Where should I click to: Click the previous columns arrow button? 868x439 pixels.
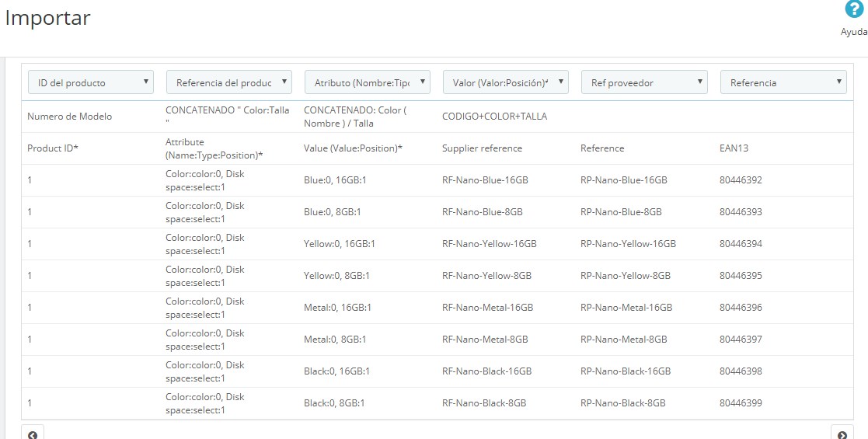pyautogui.click(x=33, y=434)
